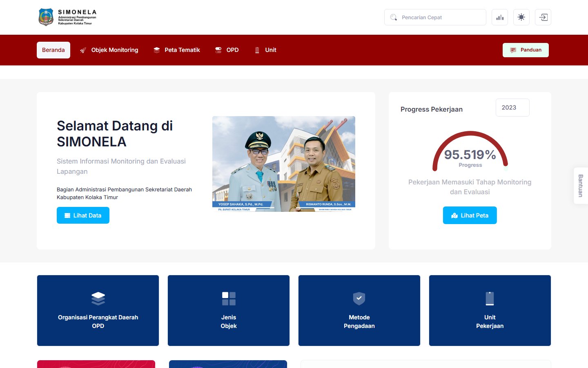This screenshot has height=368, width=588.
Task: Click the Lihat Data button
Action: point(83,215)
